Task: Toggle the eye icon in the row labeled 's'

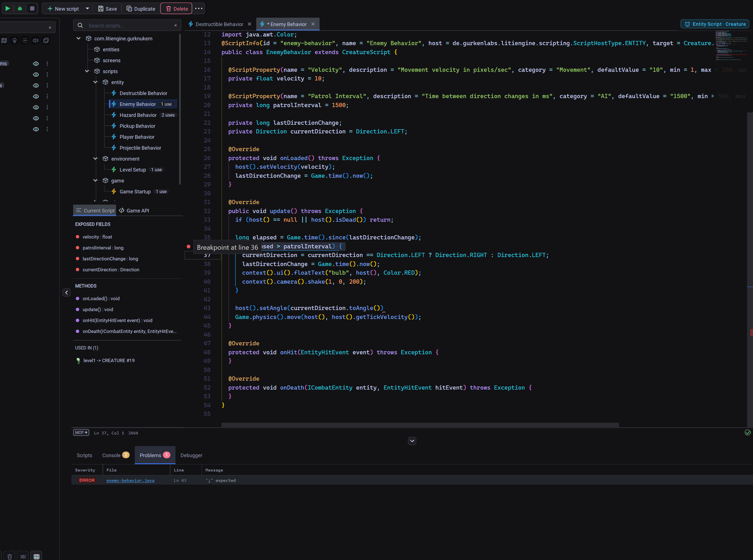Action: click(x=36, y=85)
